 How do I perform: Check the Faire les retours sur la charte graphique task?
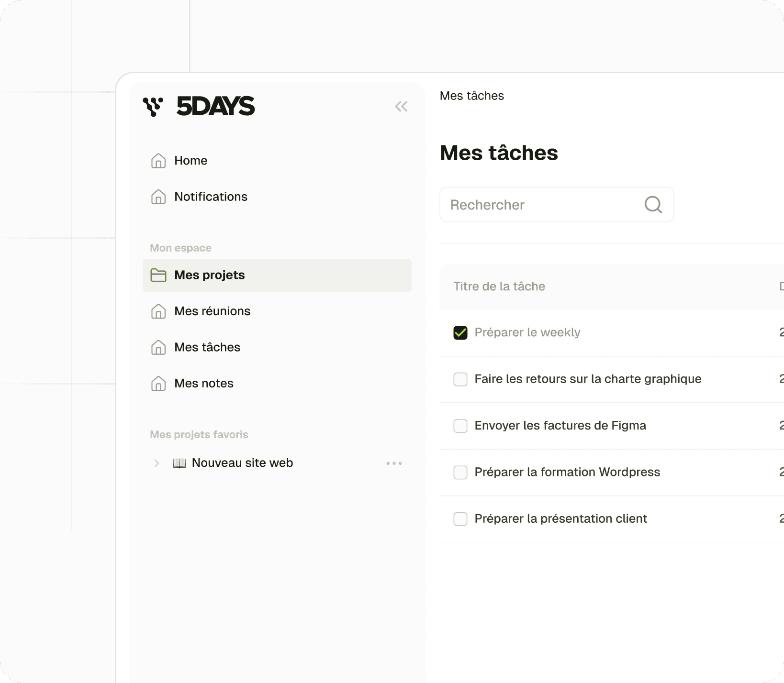[x=460, y=379]
